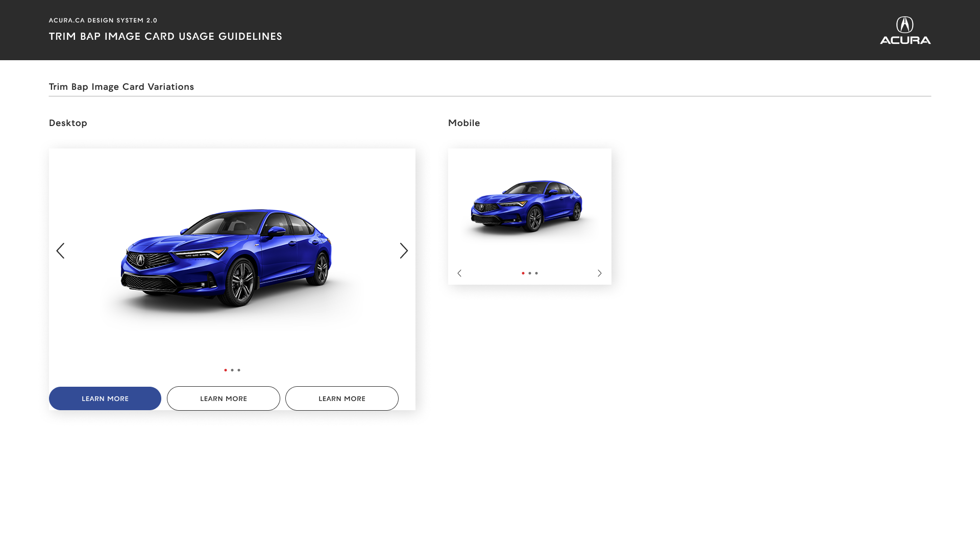Viewport: 980px width, 551px height.
Task: Select the second pagination dot on desktop carousel
Action: point(232,370)
